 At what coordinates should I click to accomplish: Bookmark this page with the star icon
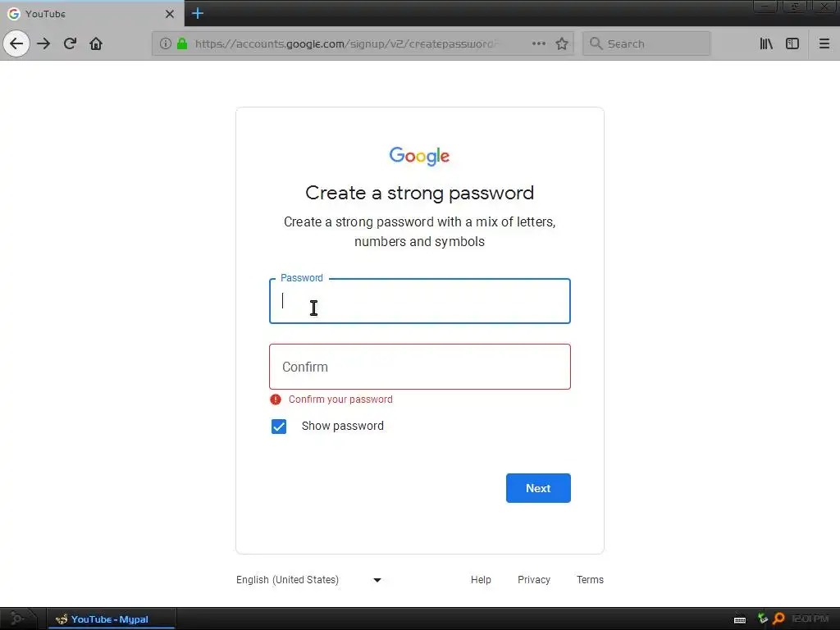[561, 43]
